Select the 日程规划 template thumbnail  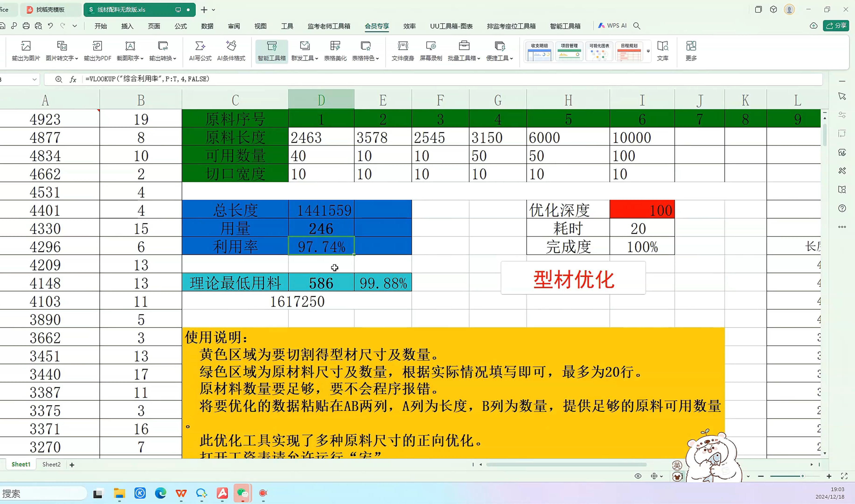(629, 52)
